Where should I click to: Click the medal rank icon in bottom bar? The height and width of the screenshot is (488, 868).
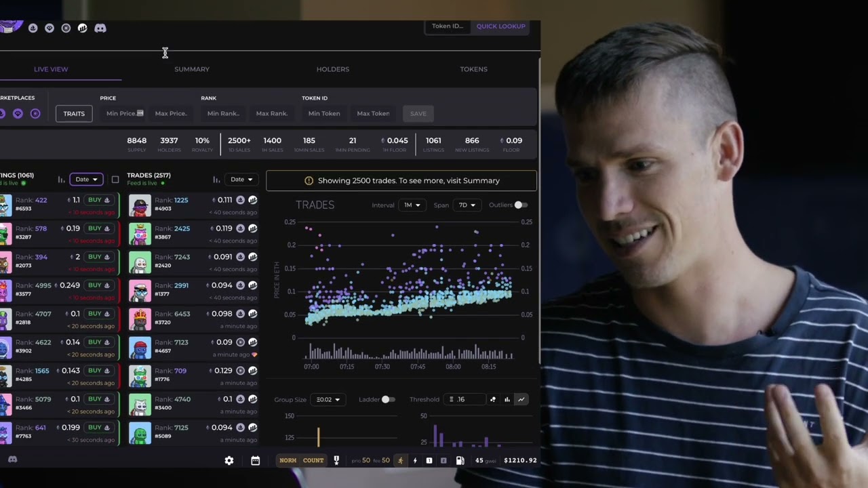pyautogui.click(x=336, y=460)
